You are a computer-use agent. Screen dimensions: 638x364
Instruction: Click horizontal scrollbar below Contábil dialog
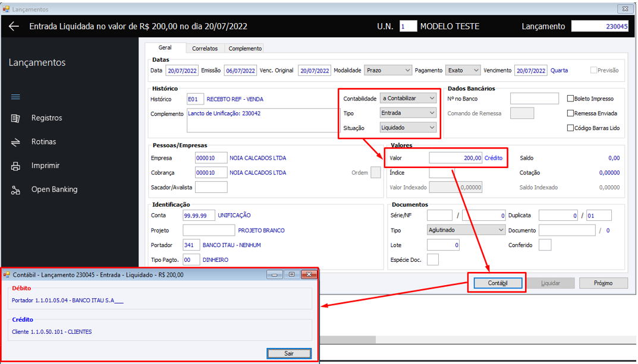click(x=348, y=339)
